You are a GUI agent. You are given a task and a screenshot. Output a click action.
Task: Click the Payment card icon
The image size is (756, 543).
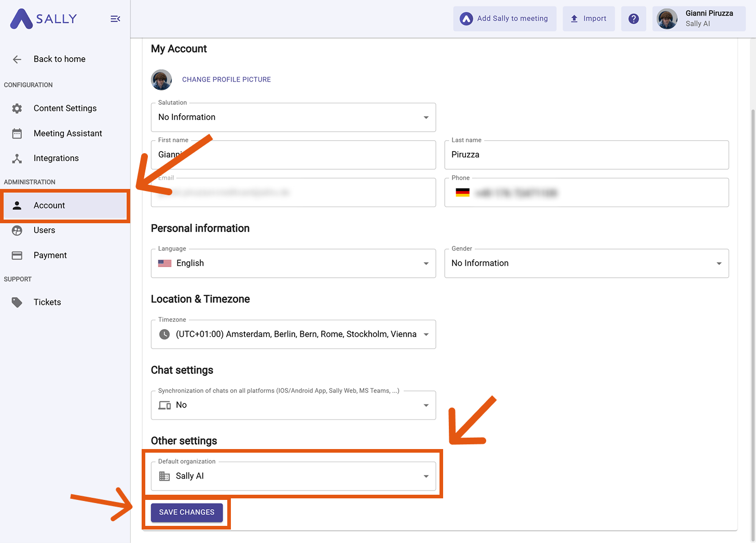click(x=17, y=255)
